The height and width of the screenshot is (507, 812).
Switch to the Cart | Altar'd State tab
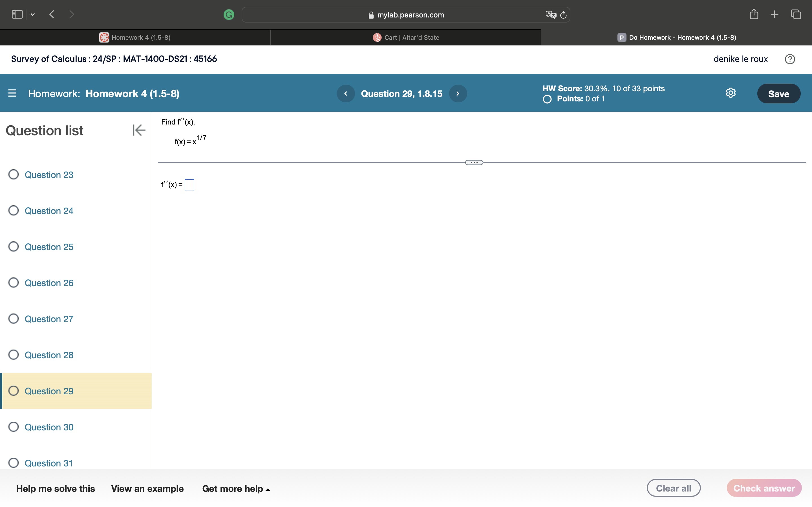[x=405, y=37]
